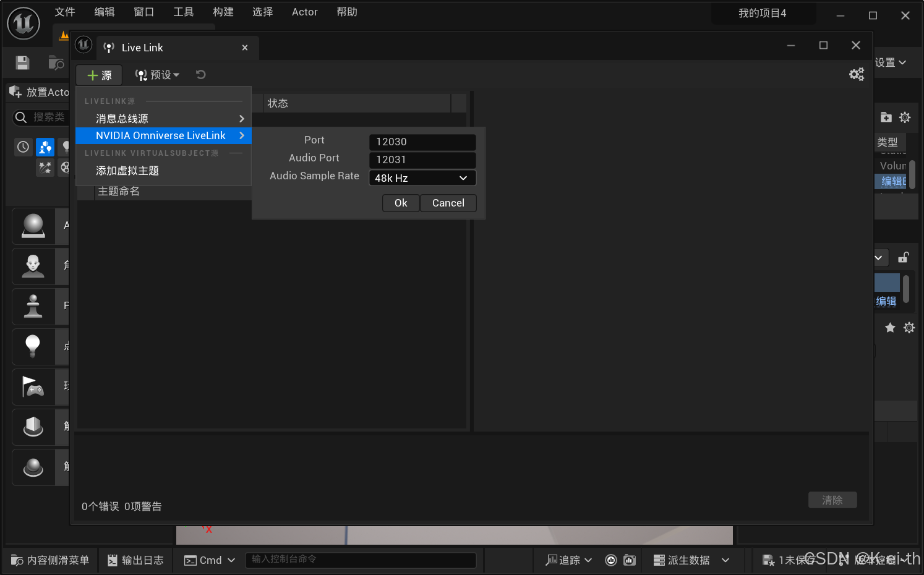Open the 构建 menu

click(x=223, y=12)
